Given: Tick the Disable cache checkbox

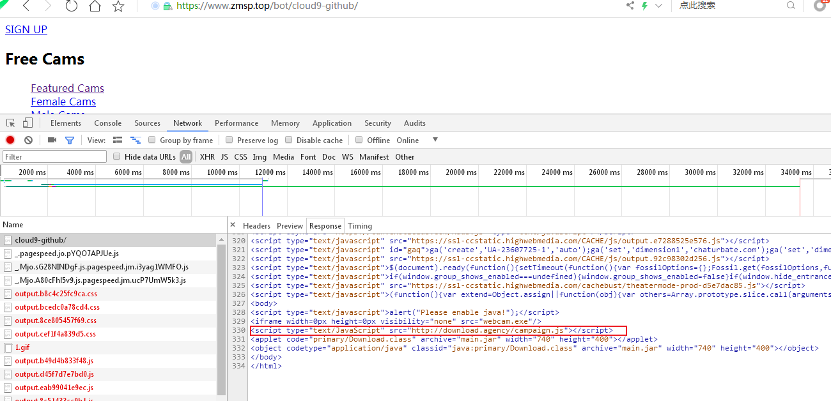Looking at the screenshot, I should (289, 140).
